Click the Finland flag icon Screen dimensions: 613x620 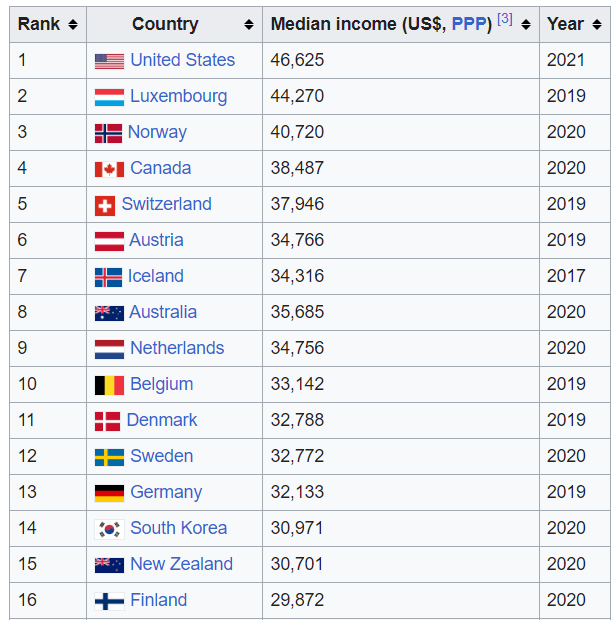coord(110,601)
